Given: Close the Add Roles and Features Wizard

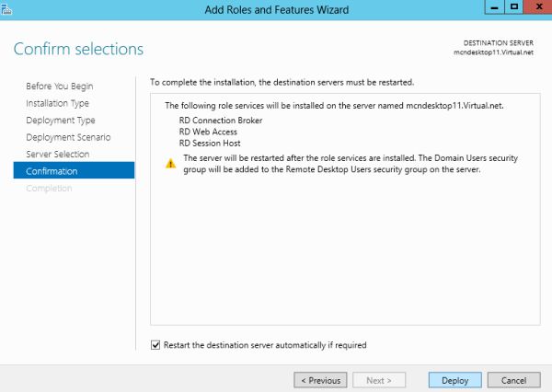Looking at the screenshot, I should (536, 6).
